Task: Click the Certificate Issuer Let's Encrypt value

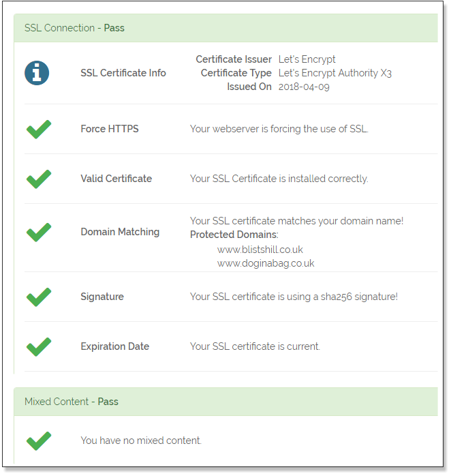Action: pyautogui.click(x=307, y=59)
